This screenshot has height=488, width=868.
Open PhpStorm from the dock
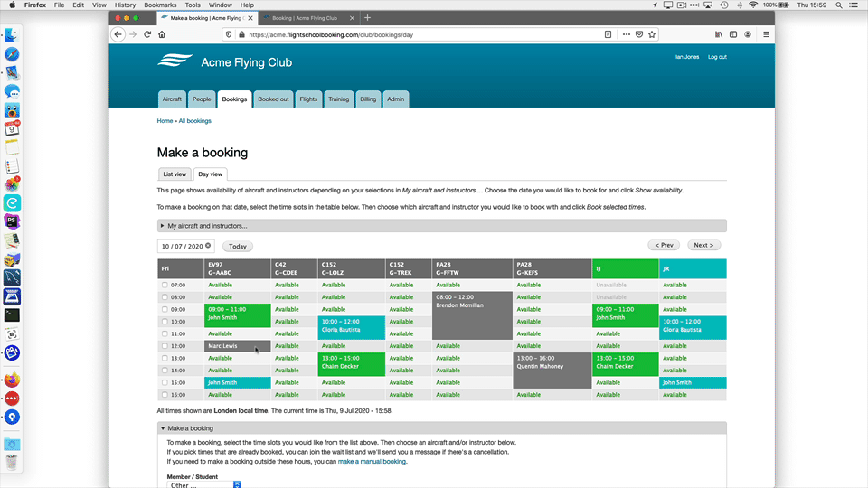coord(12,221)
